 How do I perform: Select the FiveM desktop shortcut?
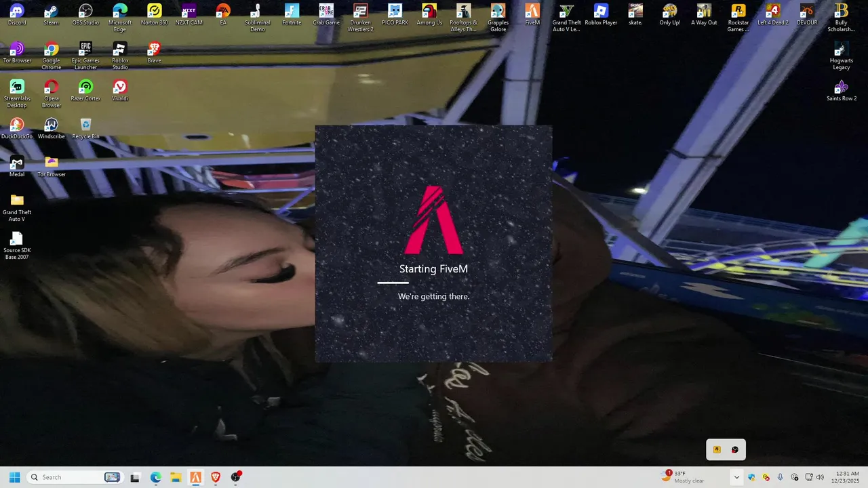[532, 15]
